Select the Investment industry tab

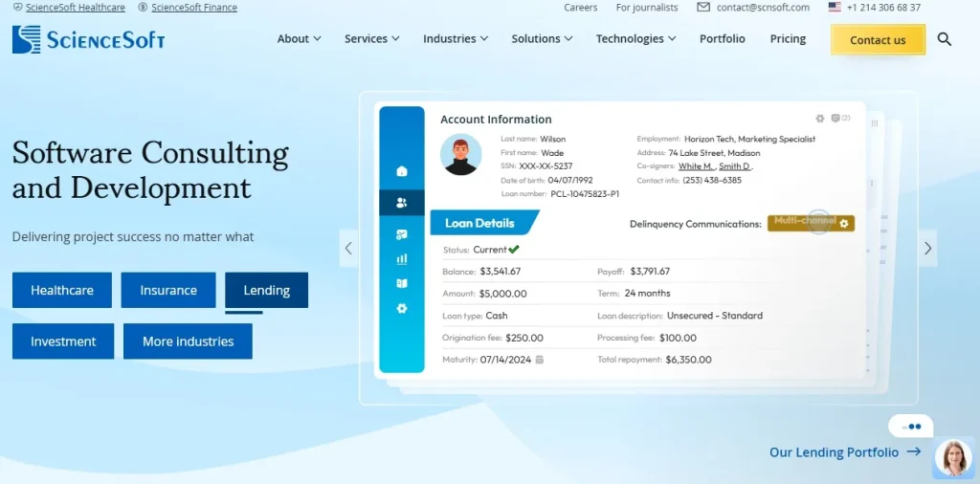[x=63, y=341]
